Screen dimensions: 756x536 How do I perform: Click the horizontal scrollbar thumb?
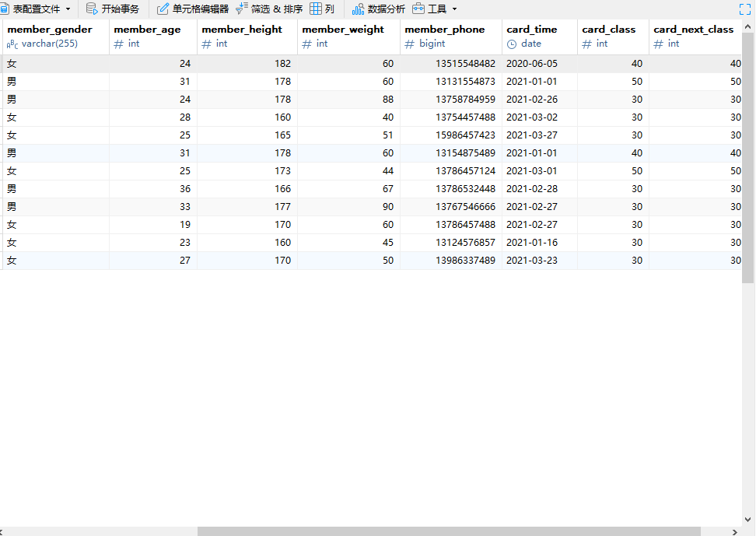point(449,531)
